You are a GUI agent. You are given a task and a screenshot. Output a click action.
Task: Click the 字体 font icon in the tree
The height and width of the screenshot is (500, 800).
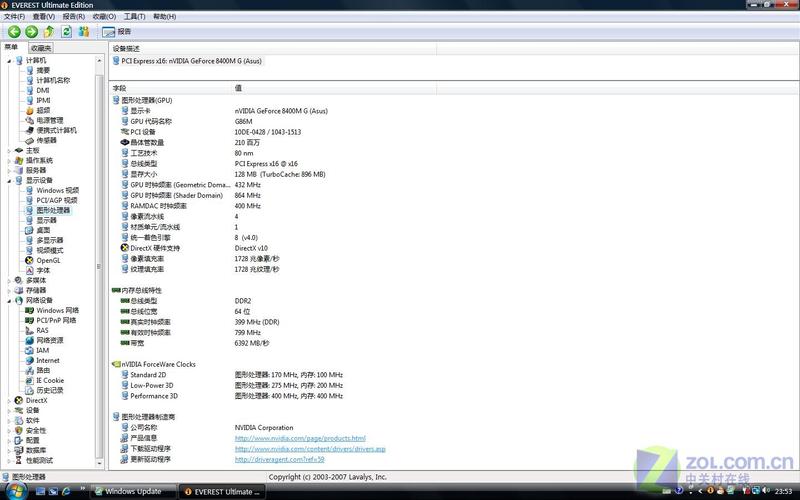30,270
